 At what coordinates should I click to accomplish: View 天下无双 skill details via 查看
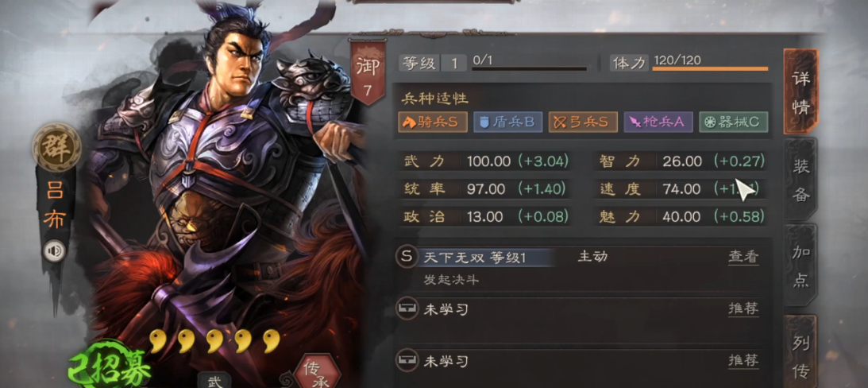tap(743, 257)
